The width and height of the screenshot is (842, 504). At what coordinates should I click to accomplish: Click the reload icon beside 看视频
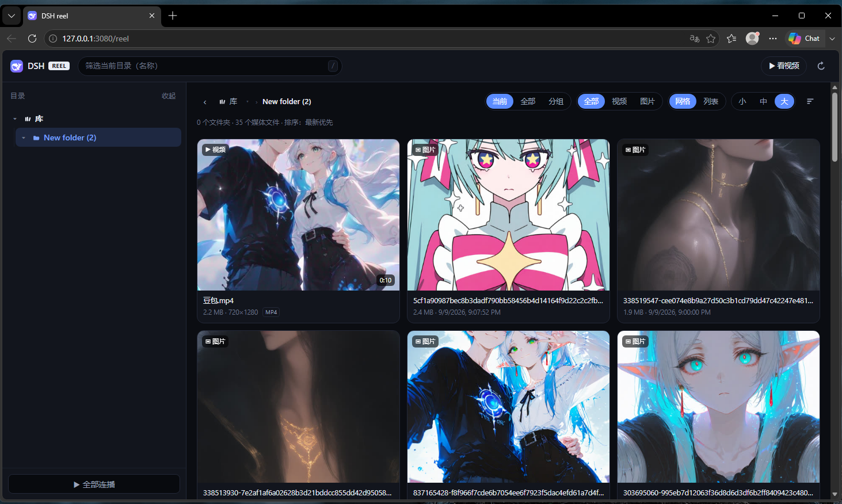click(821, 66)
